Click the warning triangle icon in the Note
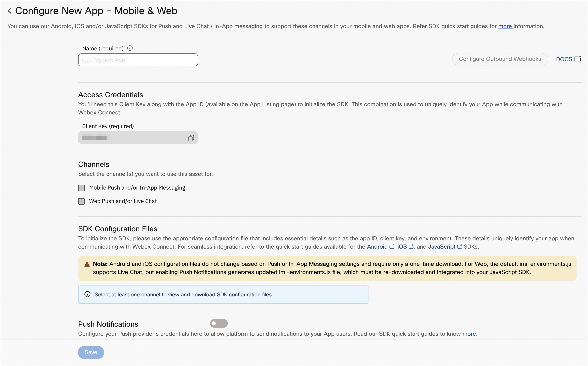588x366 pixels. [x=87, y=264]
